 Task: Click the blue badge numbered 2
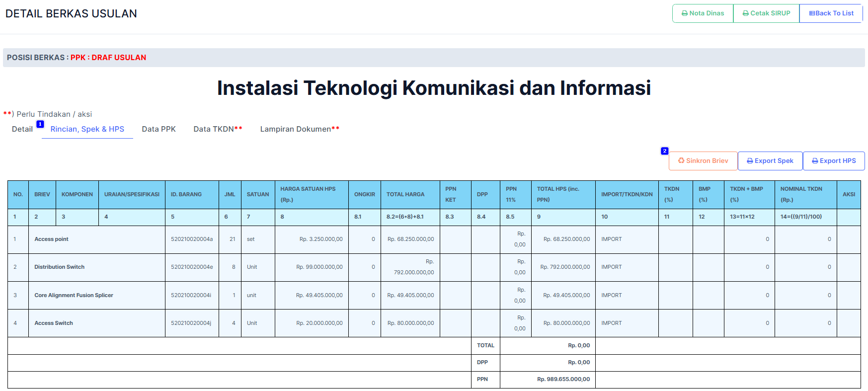[664, 151]
